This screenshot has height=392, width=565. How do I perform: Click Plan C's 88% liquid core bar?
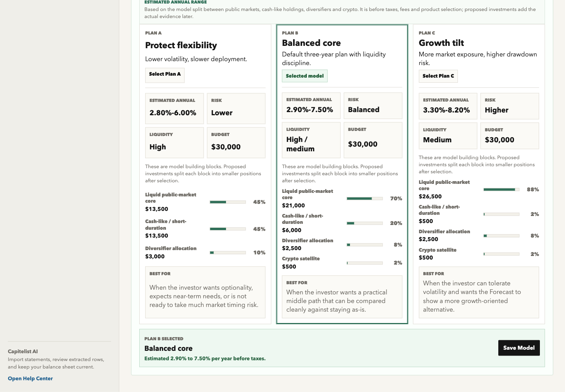tap(501, 189)
